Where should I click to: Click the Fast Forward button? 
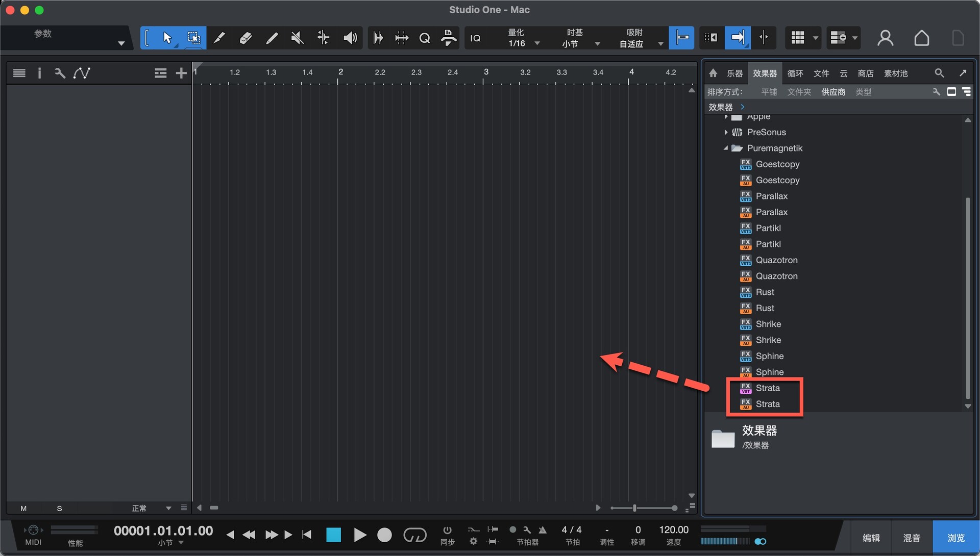(272, 535)
